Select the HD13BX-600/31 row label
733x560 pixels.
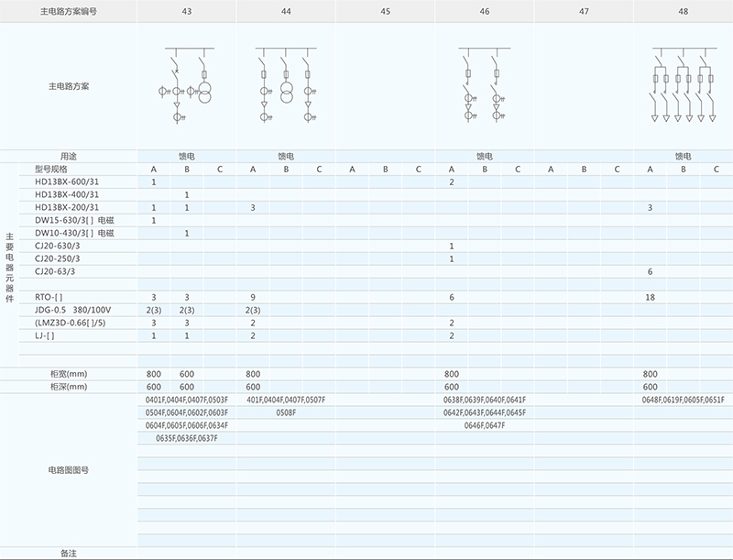tap(67, 182)
